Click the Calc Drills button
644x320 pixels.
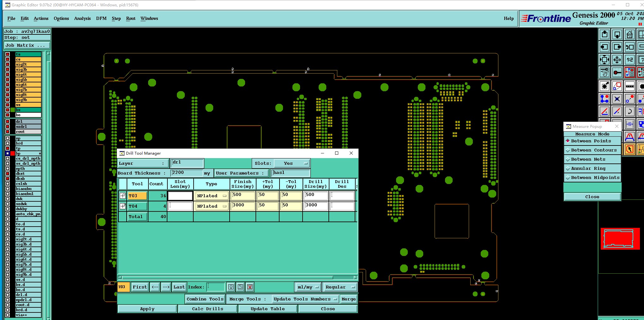pos(208,309)
